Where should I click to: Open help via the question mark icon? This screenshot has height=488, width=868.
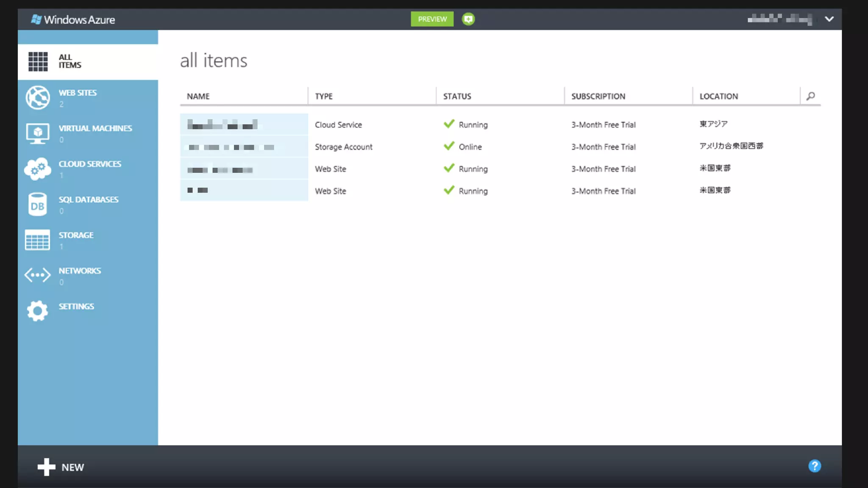click(x=814, y=466)
